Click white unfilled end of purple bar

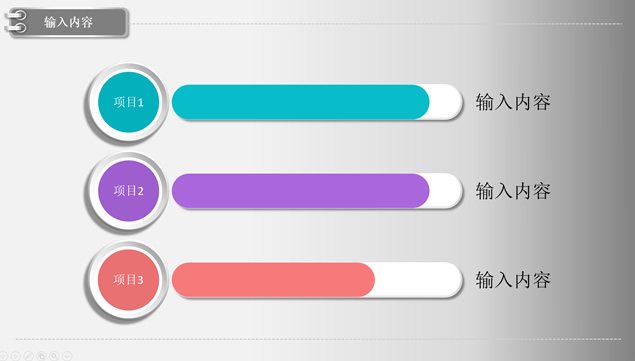tap(446, 191)
